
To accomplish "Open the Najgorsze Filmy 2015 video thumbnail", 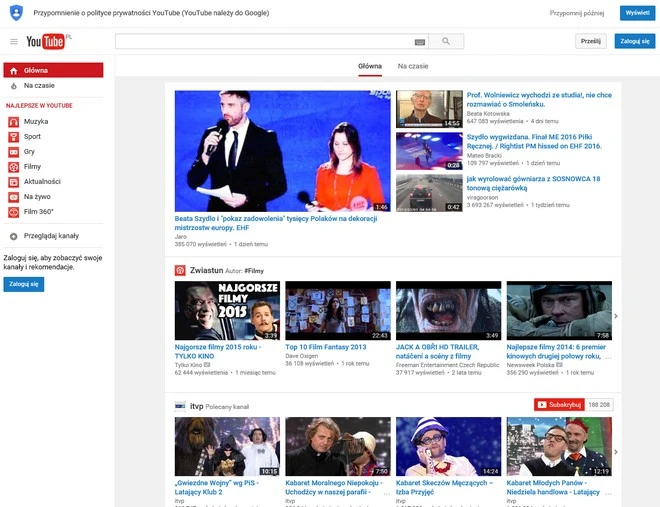I will (x=227, y=311).
